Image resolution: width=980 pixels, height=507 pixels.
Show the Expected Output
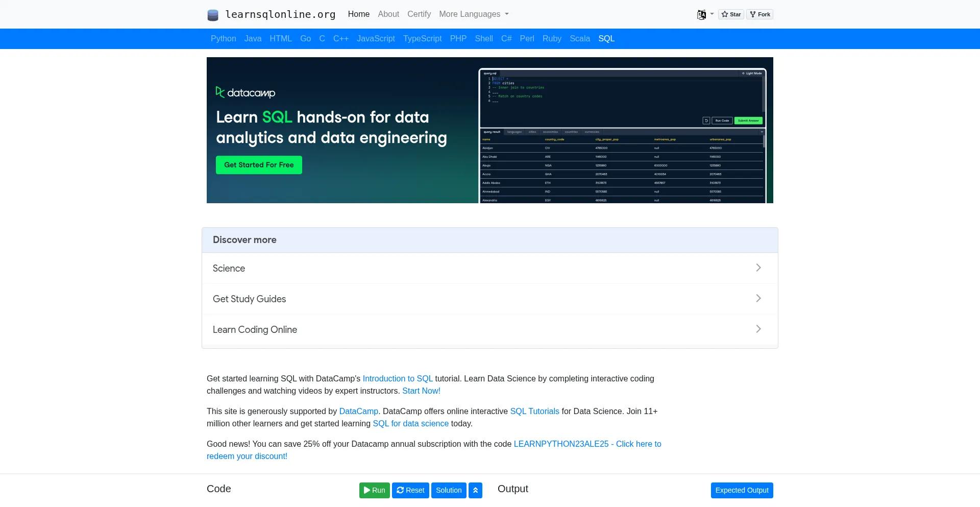[742, 490]
